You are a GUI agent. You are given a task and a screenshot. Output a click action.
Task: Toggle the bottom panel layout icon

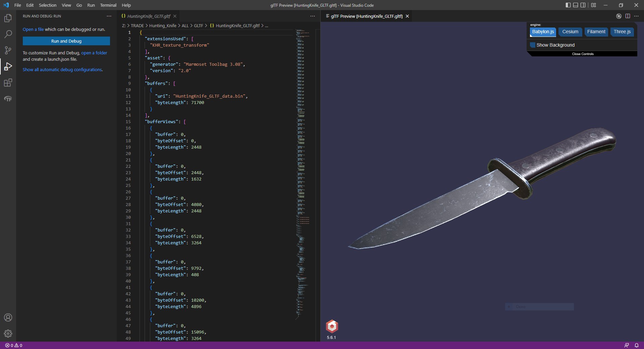(x=576, y=5)
